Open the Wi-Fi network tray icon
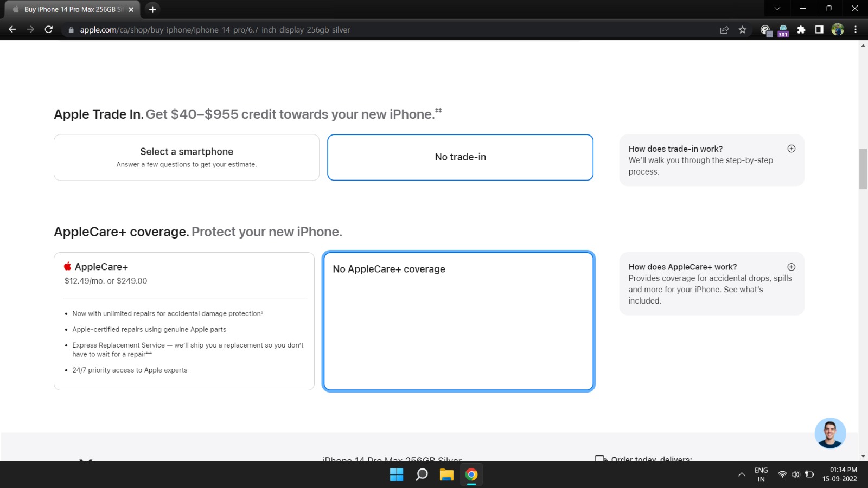This screenshot has height=488, width=868. click(782, 474)
